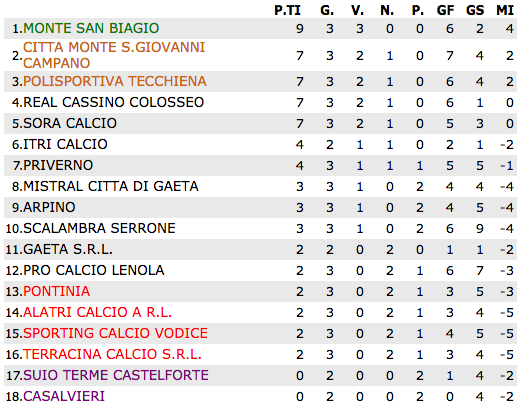This screenshot has height=408, width=517.
Task: Click the P.TI points column header
Action: click(287, 10)
